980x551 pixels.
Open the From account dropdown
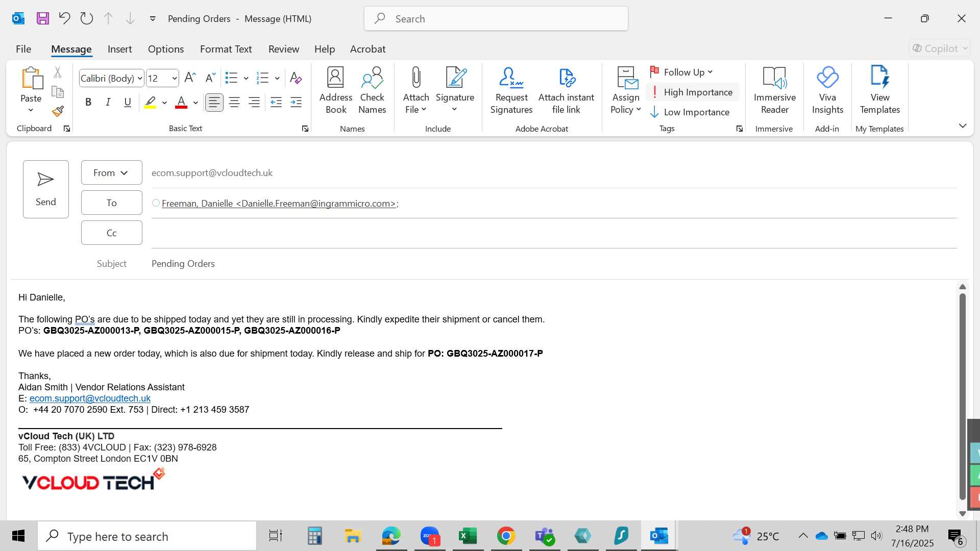click(x=112, y=172)
